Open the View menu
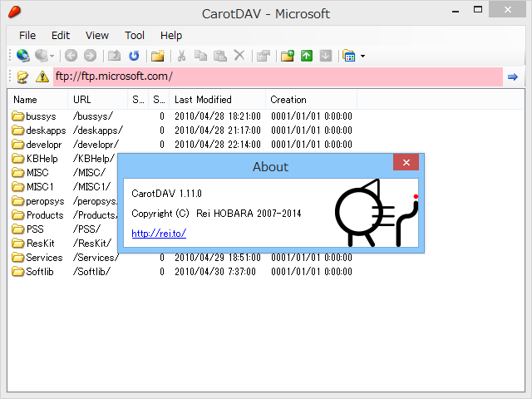532x399 pixels. tap(97, 35)
